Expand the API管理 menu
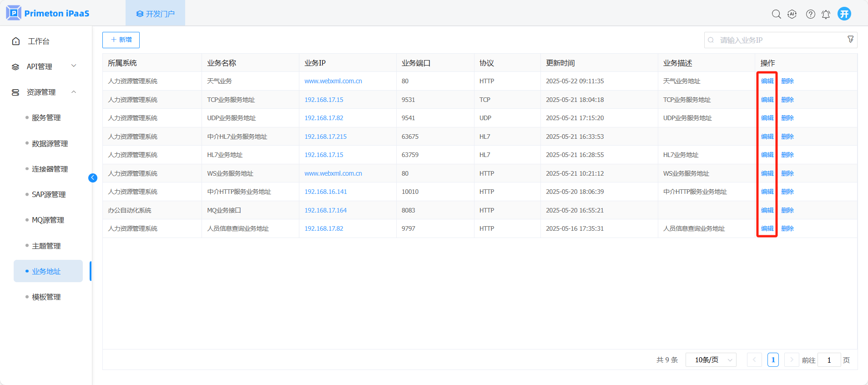Screen dimensions: 868x385 pyautogui.click(x=44, y=66)
